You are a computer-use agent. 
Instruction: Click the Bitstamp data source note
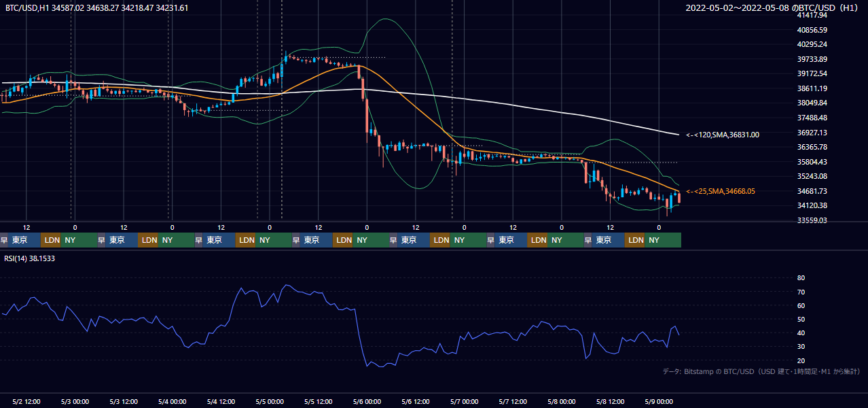pos(761,371)
